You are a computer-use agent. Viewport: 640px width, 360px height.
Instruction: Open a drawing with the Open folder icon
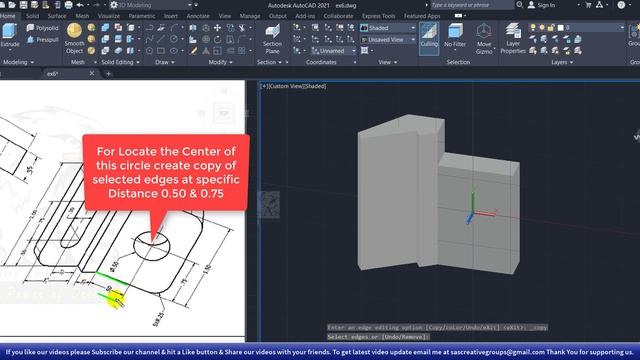(x=12, y=5)
